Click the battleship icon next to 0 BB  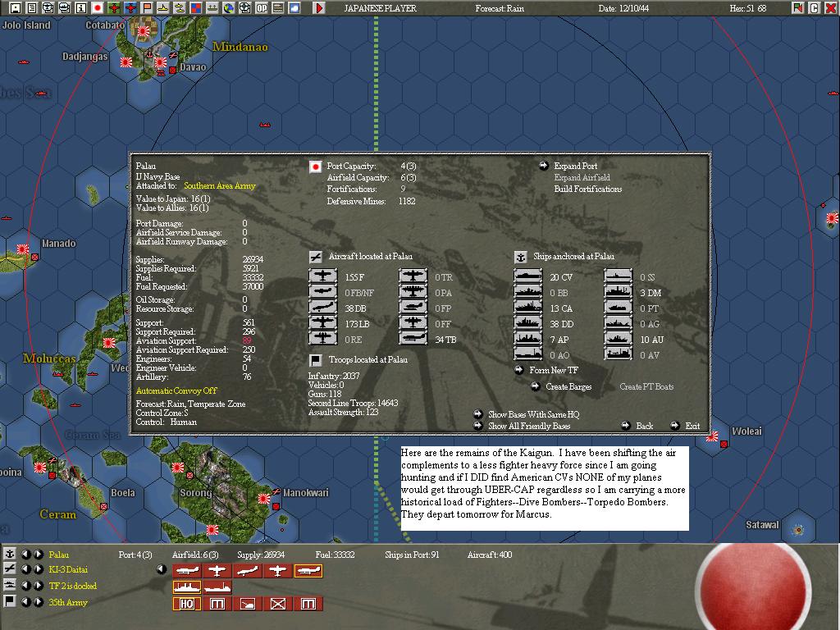528,292
